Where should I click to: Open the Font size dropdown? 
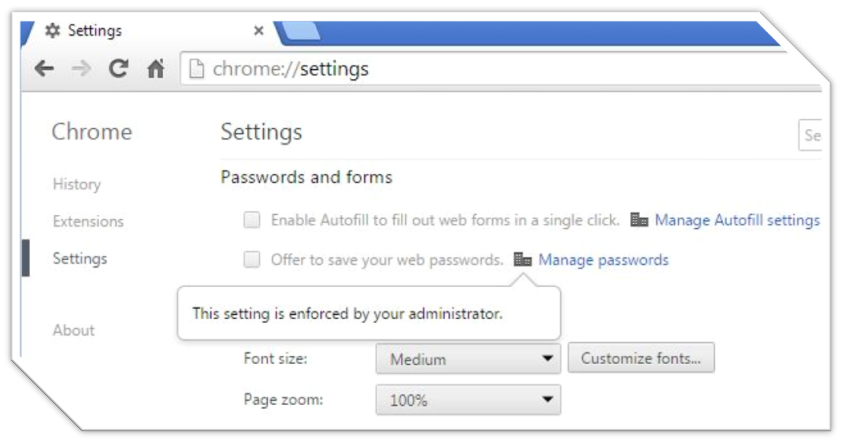click(467, 359)
